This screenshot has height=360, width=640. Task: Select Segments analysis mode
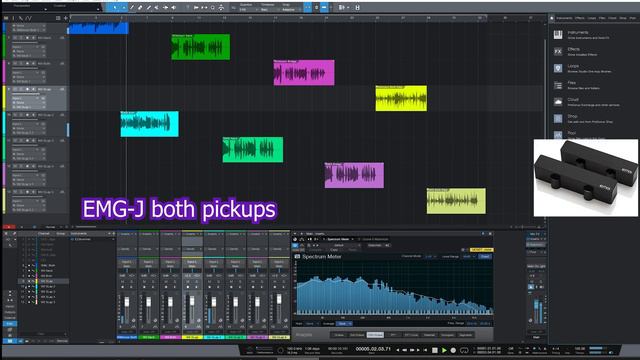pos(466,335)
